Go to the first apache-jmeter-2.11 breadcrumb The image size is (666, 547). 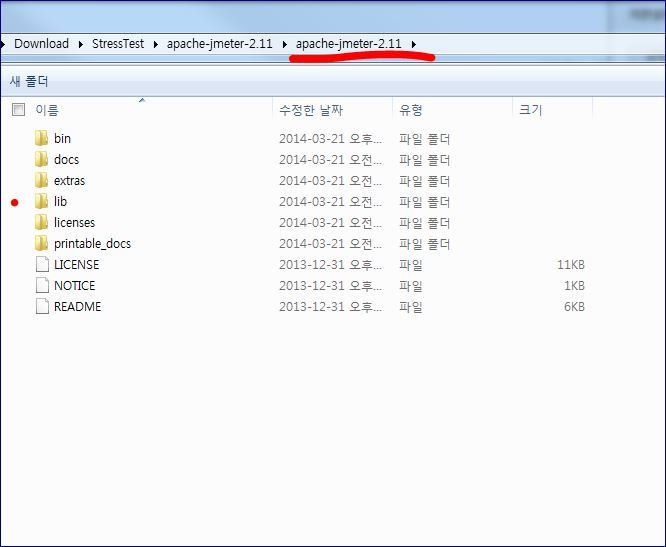[x=220, y=44]
